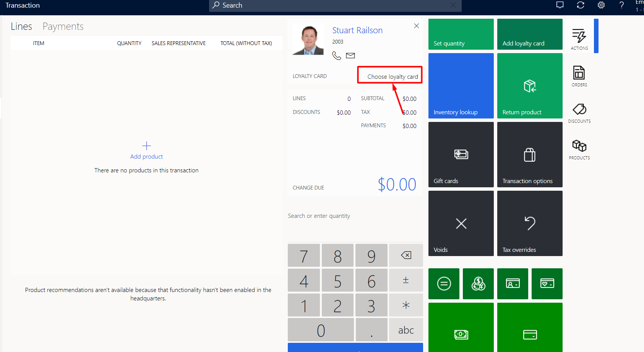
Task: Open the help question mark icon
Action: [x=621, y=5]
